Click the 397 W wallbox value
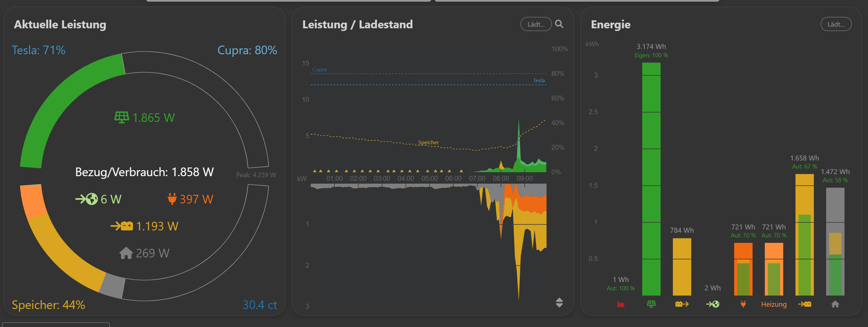 (196, 199)
